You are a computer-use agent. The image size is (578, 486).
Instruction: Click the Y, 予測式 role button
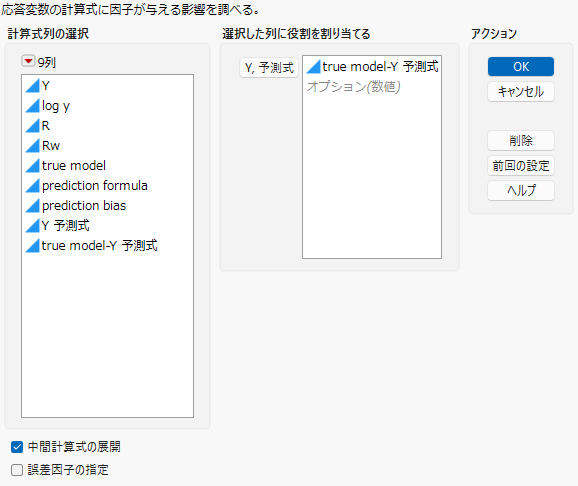[269, 67]
